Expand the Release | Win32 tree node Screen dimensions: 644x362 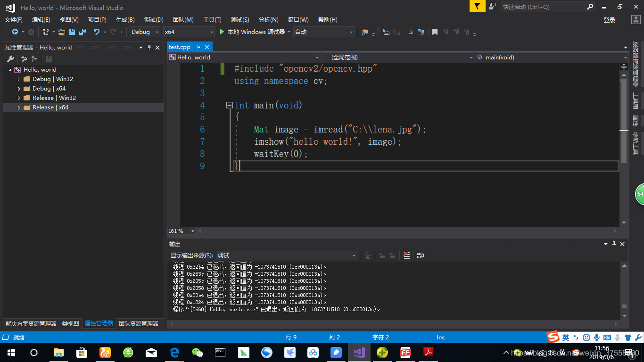[19, 98]
